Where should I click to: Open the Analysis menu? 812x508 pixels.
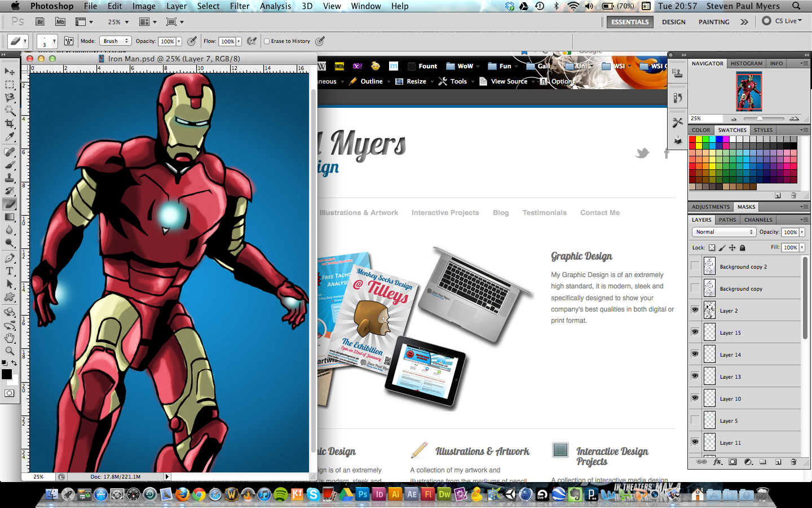click(276, 6)
